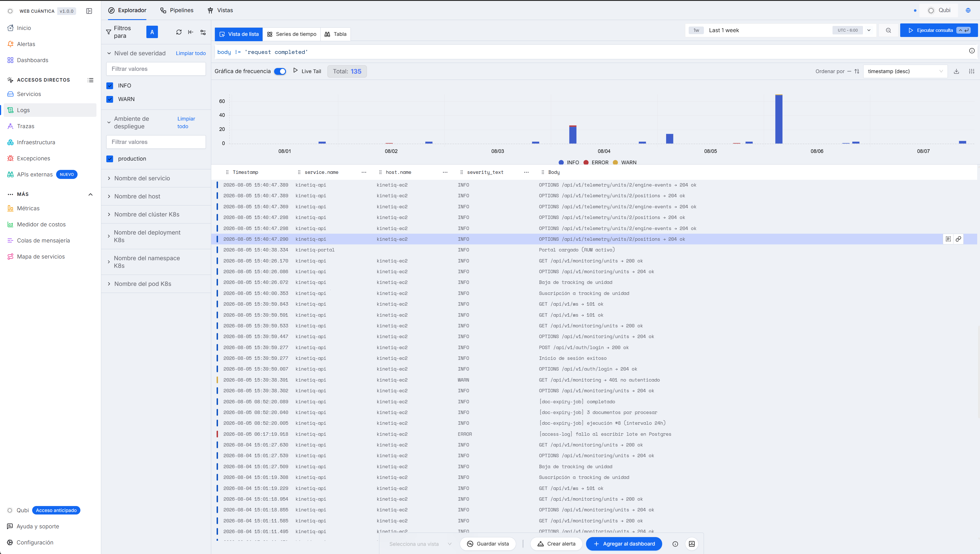The height and width of the screenshot is (554, 980).
Task: Open service.name column options menu
Action: (364, 172)
